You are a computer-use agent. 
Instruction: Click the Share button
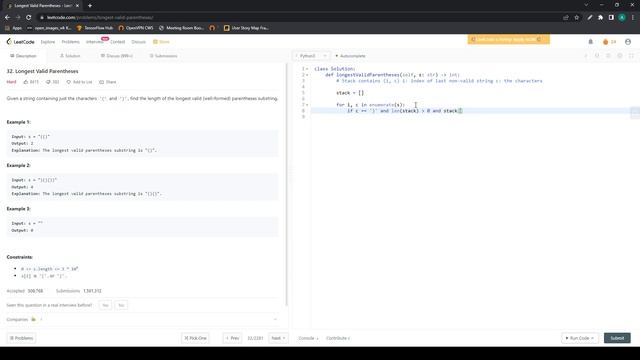pyautogui.click(x=108, y=82)
